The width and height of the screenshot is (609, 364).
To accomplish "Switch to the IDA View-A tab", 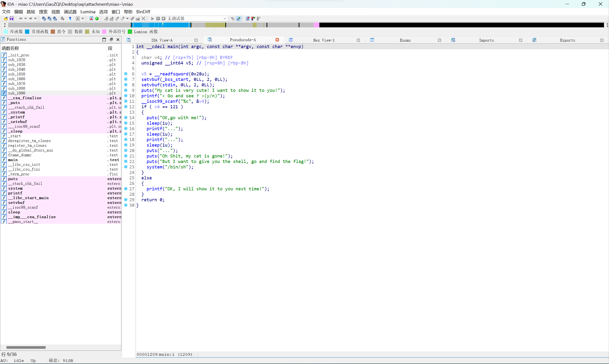I will pos(162,40).
